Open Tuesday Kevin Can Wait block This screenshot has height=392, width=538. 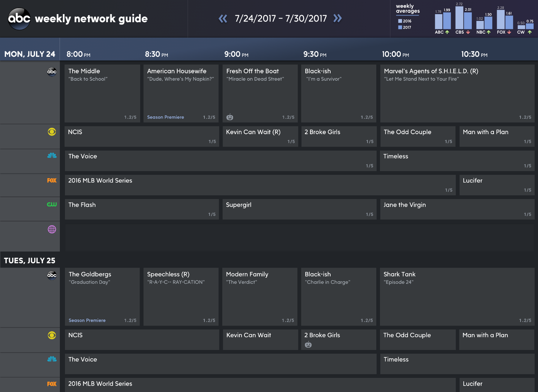[x=260, y=340]
